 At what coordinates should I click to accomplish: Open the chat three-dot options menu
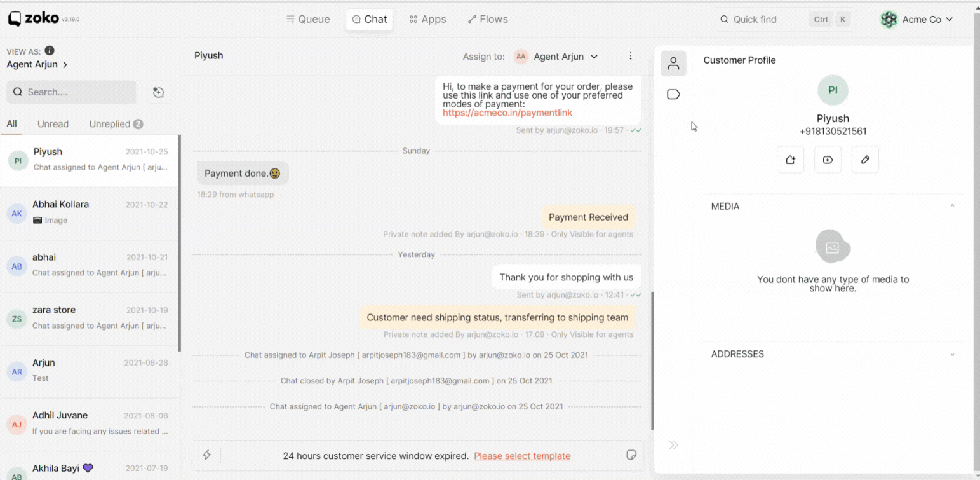[x=631, y=56]
